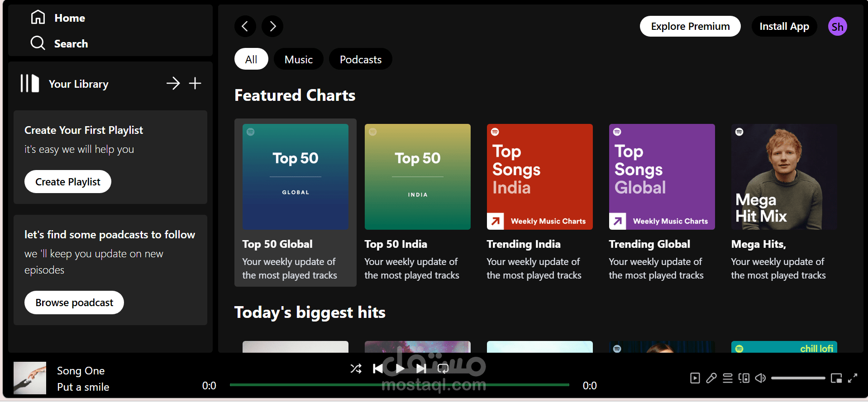The image size is (868, 402).
Task: Click the Home icon in sidebar
Action: coord(38,17)
